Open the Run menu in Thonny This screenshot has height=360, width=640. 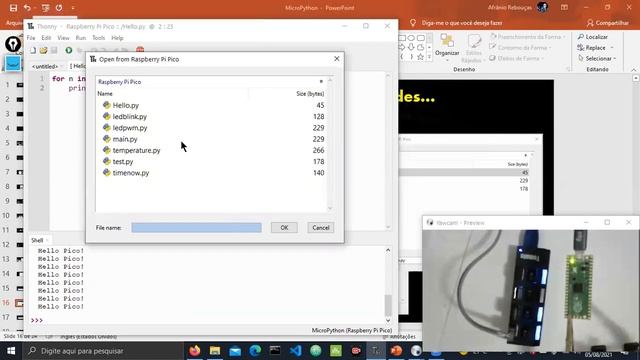(x=81, y=38)
